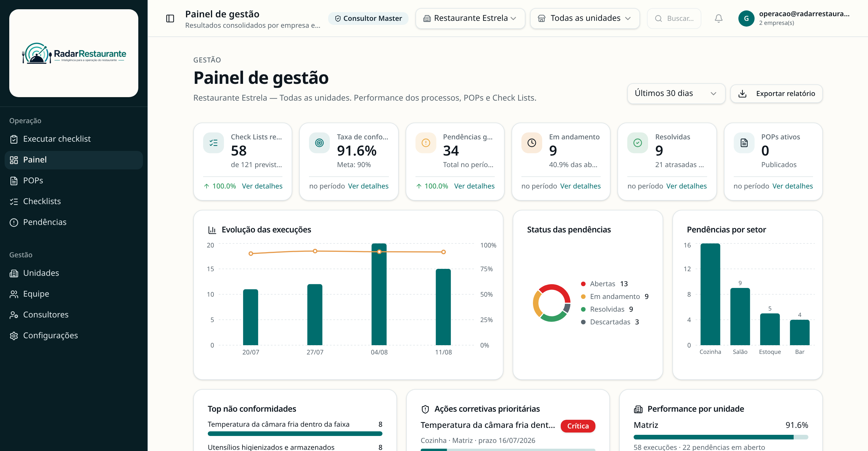
Task: Click the Consultor Master badge
Action: click(x=368, y=19)
